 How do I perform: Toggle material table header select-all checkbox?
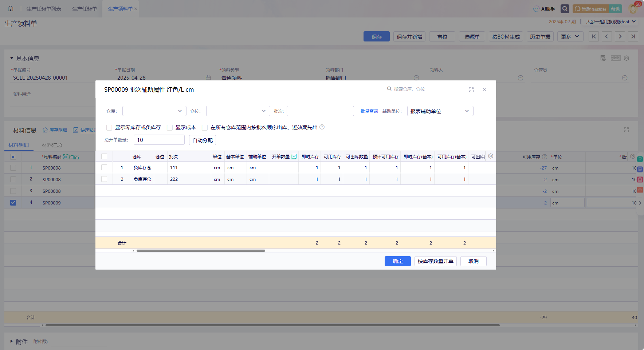click(x=13, y=157)
